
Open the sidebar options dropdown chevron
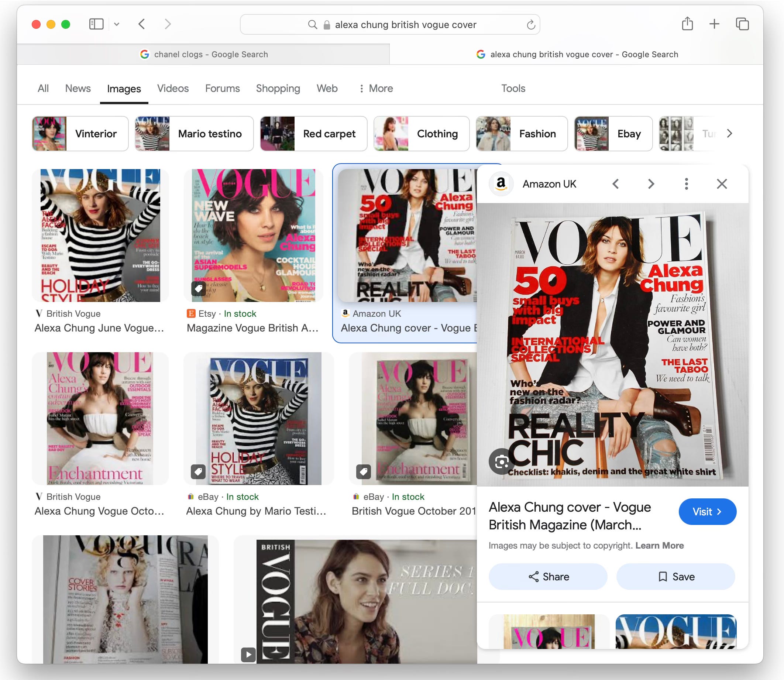(x=117, y=24)
